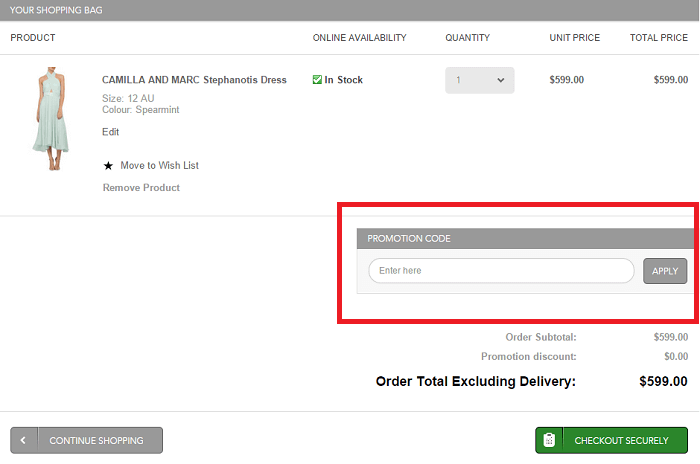Click the Continue Shopping button label
This screenshot has height=464, width=700.
pos(96,441)
